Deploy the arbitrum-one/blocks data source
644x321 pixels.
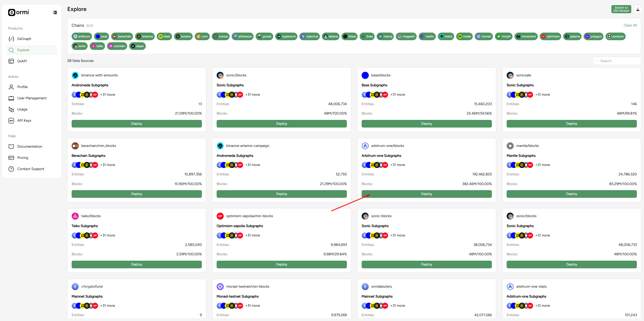point(426,194)
